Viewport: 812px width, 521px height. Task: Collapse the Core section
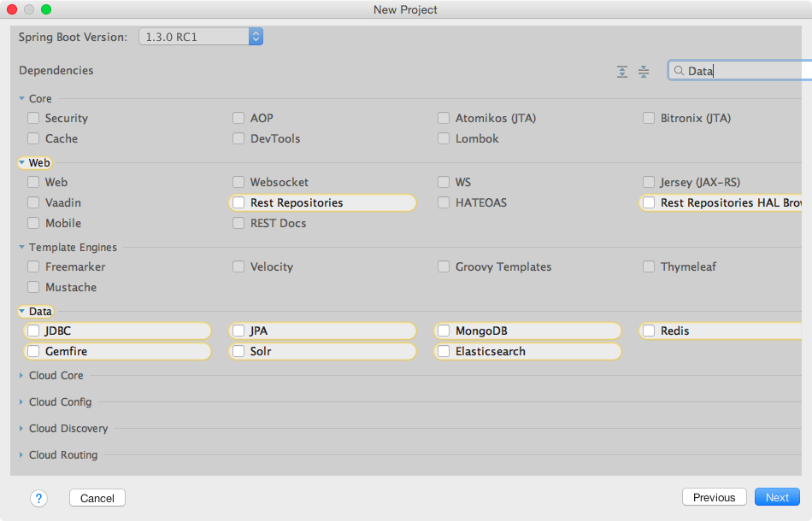click(21, 98)
